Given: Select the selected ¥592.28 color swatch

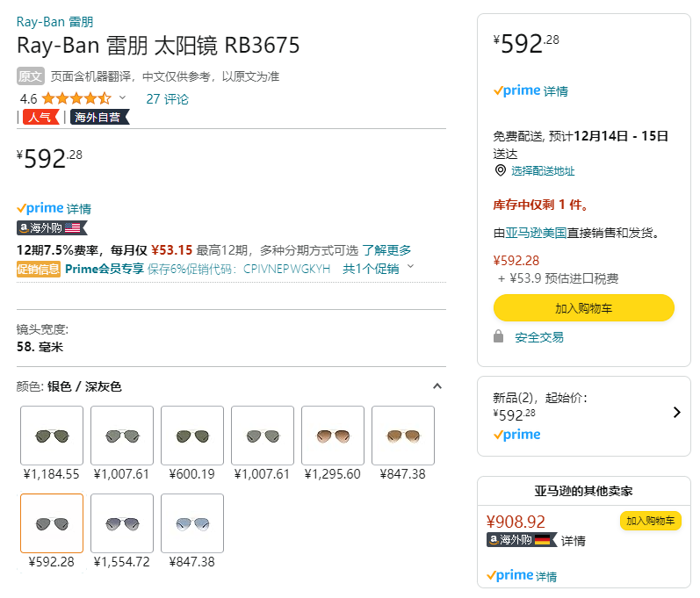Looking at the screenshot, I should click(x=52, y=523).
